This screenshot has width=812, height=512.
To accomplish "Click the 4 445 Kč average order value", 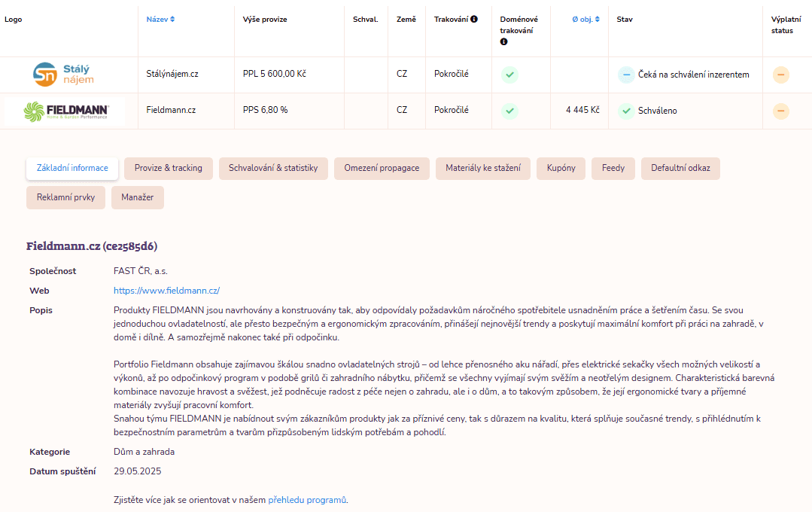I will pyautogui.click(x=582, y=110).
